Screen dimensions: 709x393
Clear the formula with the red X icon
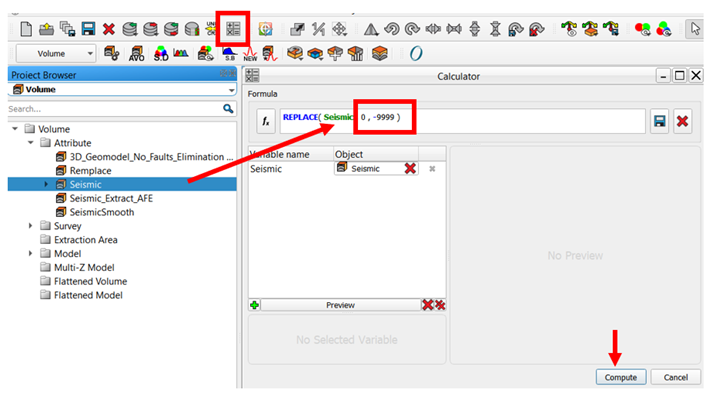coord(682,121)
